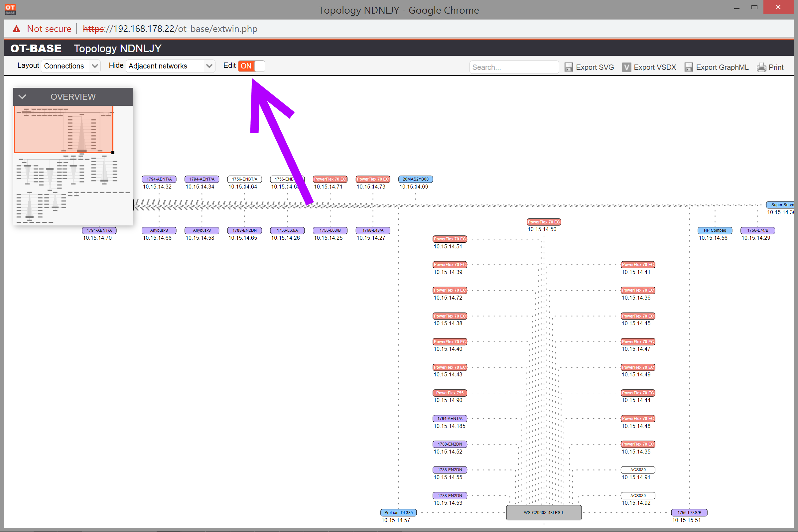Image resolution: width=798 pixels, height=532 pixels.
Task: Select the ACS880 node at 10.15.14.91
Action: [637, 469]
